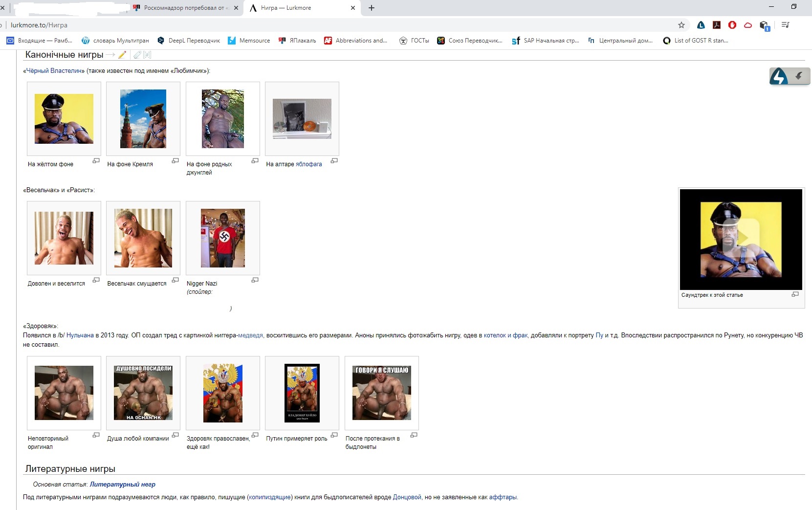Screen dimensions: 812x510
Task: Enlarge the «Доволен и веселится» image
Action: tap(96, 280)
